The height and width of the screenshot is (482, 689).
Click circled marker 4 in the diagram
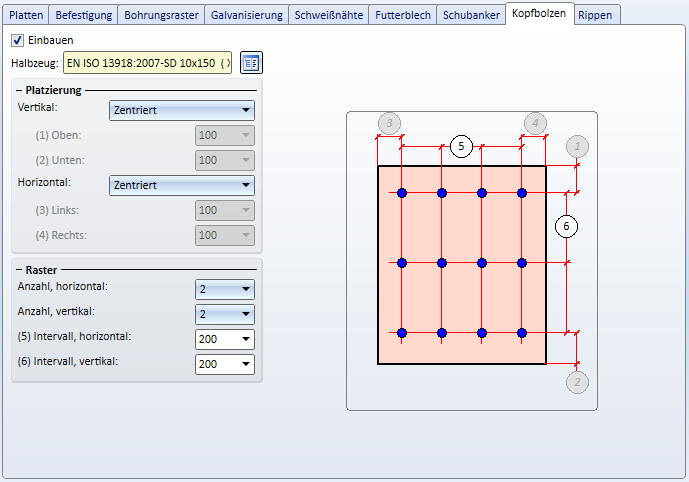(534, 124)
